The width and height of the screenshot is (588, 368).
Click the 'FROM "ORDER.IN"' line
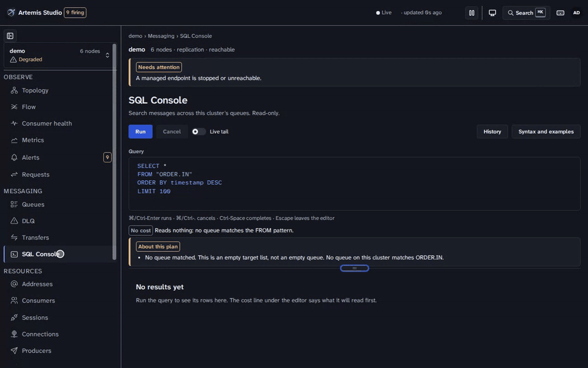pyautogui.click(x=165, y=174)
